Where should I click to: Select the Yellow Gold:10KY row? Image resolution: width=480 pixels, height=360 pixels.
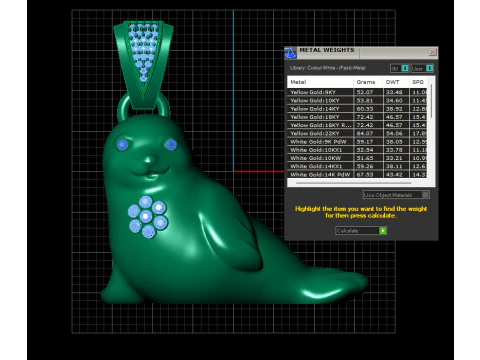[x=357, y=100]
